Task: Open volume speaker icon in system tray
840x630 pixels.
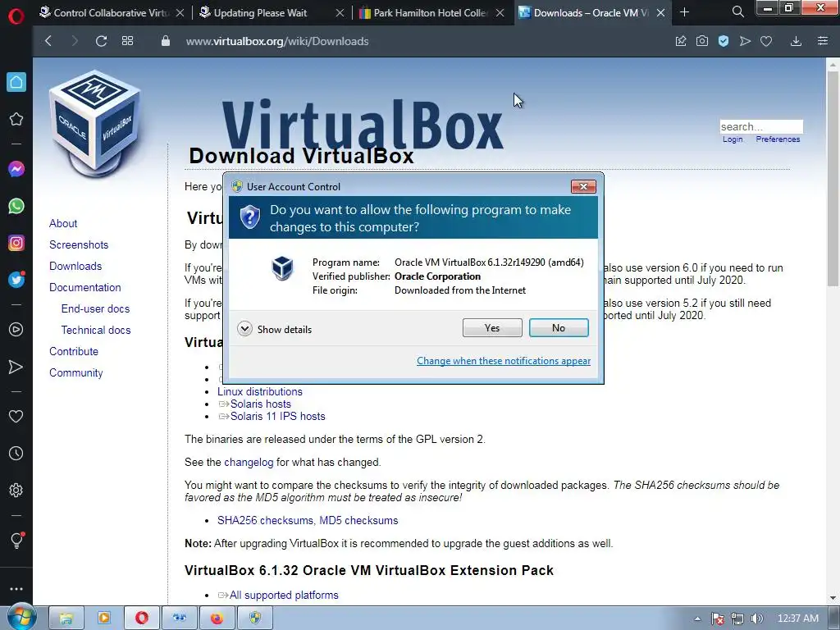Action: click(x=756, y=619)
